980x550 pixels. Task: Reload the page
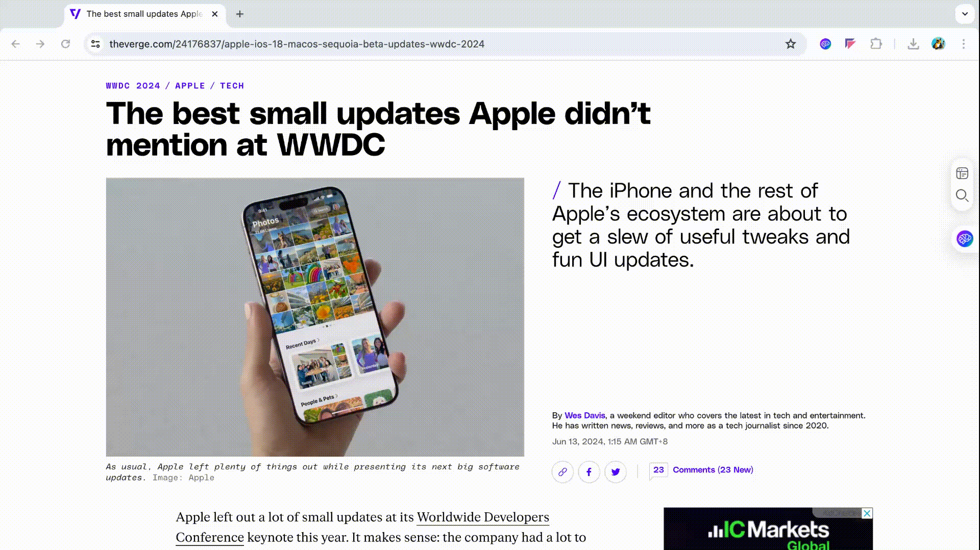(65, 44)
